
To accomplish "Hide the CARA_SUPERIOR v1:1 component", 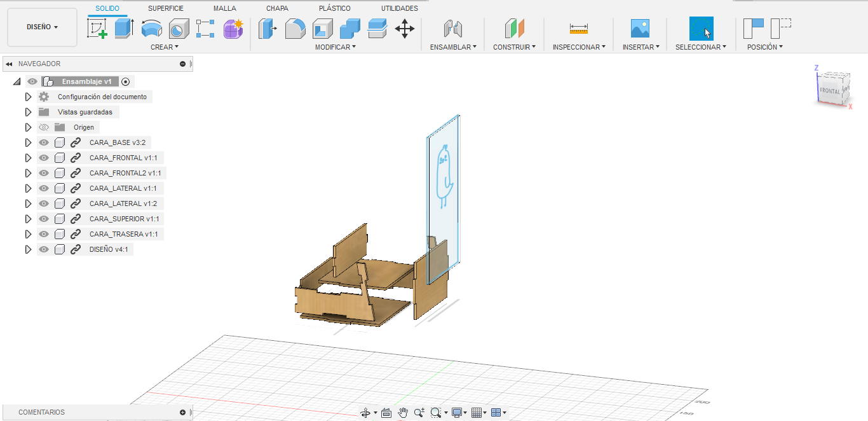I will (x=44, y=219).
